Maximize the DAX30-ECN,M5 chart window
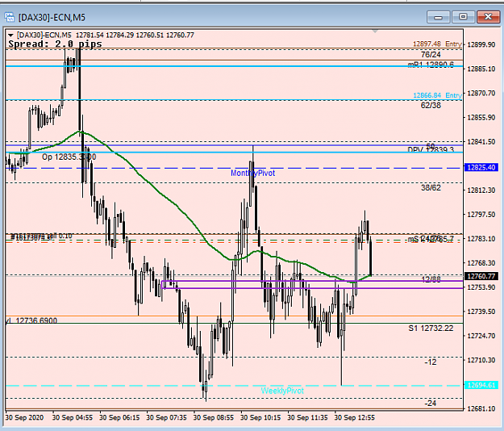The image size is (504, 431). point(463,17)
